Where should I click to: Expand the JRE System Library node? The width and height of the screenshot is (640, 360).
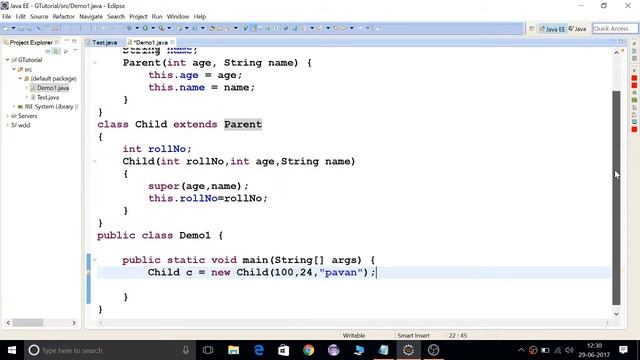pos(13,107)
